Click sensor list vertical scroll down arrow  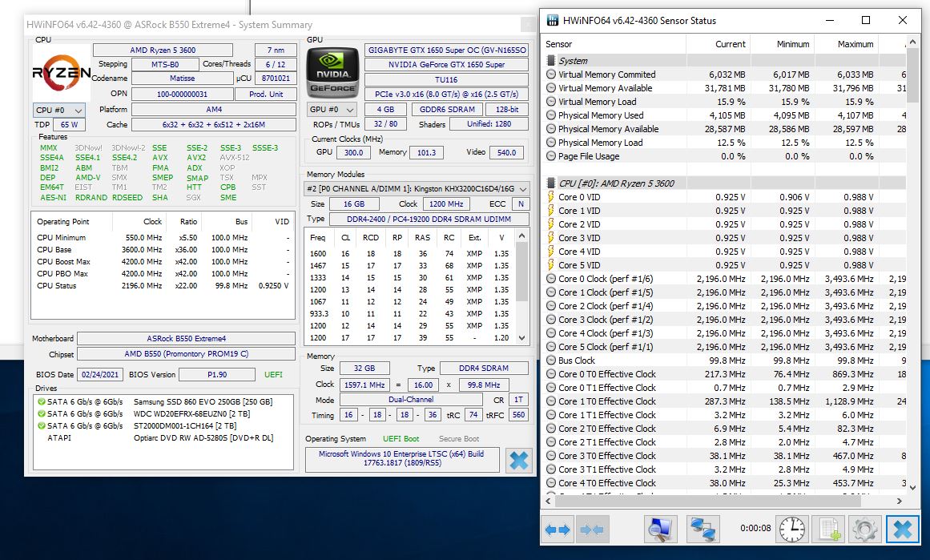pyautogui.click(x=912, y=488)
